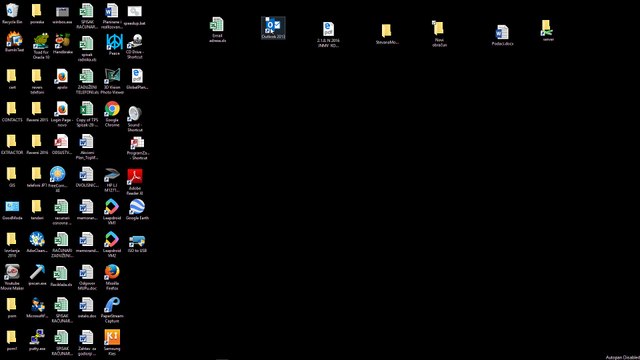Select the Login Page novo shortcut

click(62, 114)
